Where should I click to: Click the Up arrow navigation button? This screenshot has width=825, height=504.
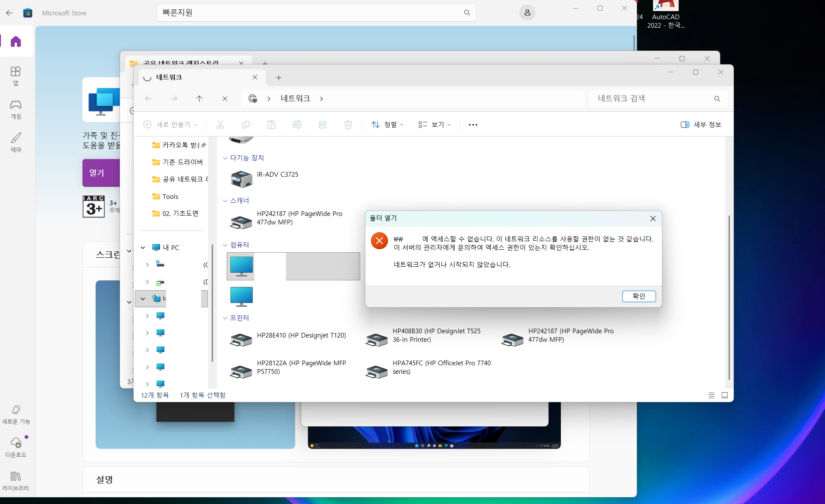[199, 99]
